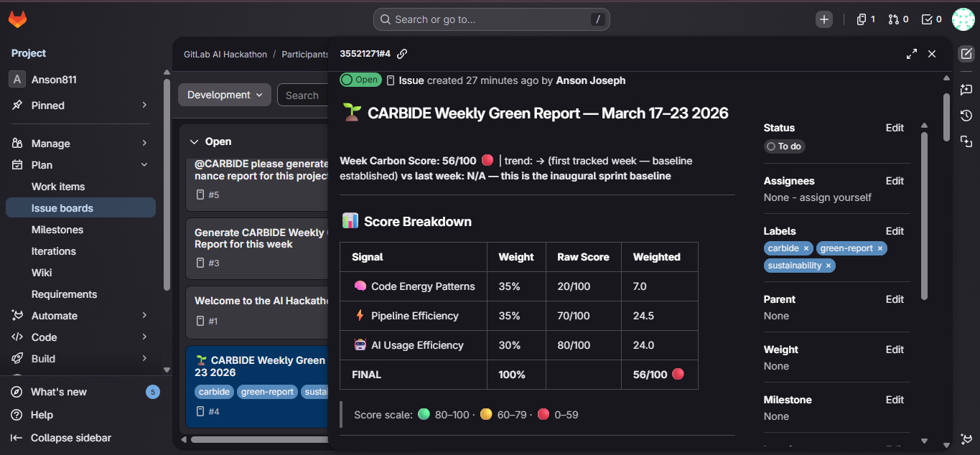Expand the Code menu
This screenshot has width=980, height=455.
click(x=144, y=337)
